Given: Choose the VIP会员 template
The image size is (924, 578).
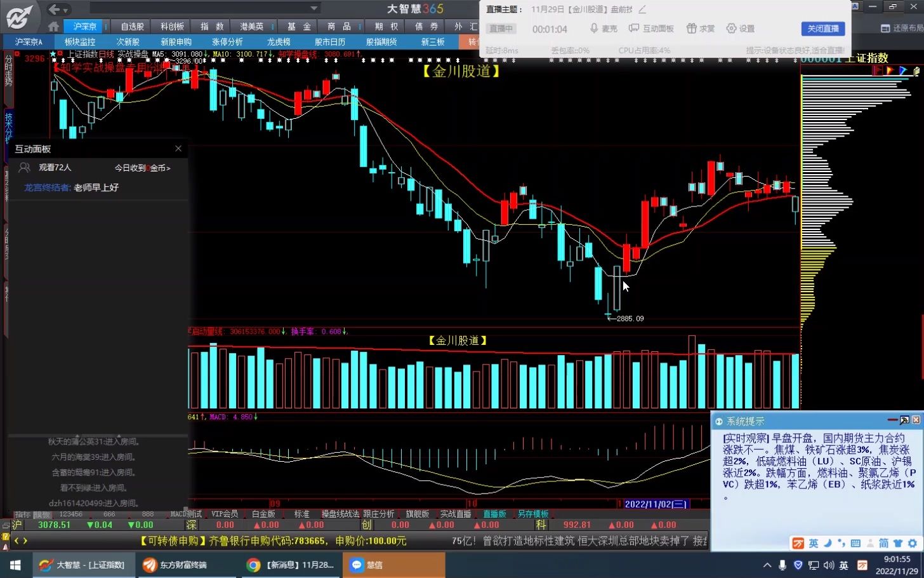Looking at the screenshot, I should [x=225, y=514].
